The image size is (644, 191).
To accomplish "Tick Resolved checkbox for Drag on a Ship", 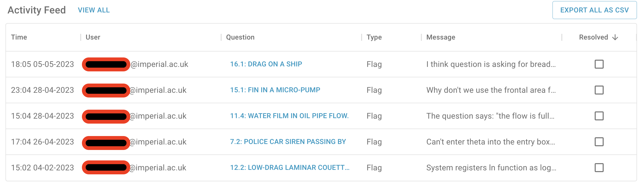I will [x=599, y=64].
